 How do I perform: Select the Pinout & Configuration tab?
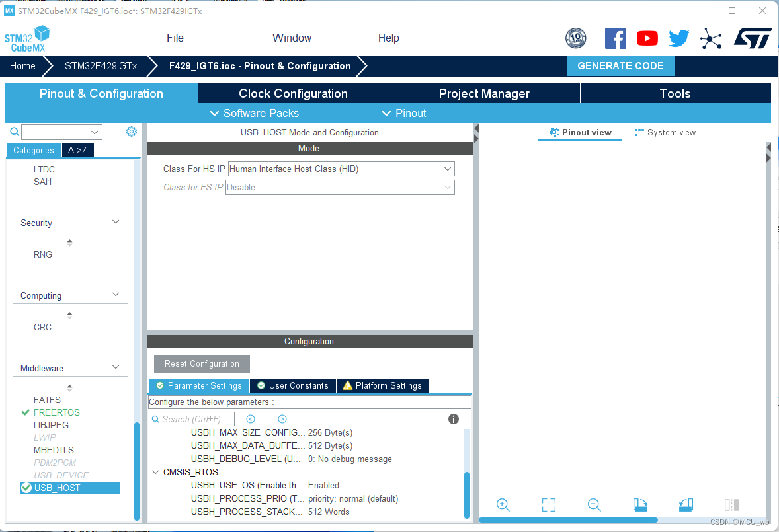click(x=101, y=93)
